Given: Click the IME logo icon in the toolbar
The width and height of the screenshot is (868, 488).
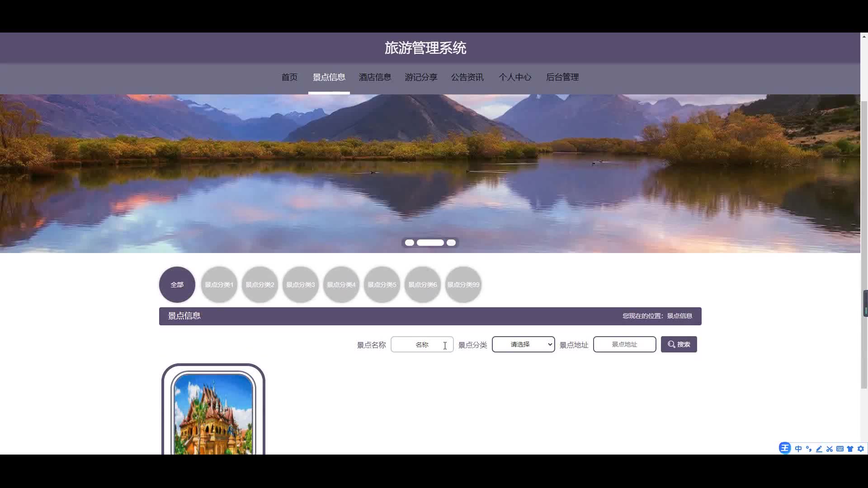Looking at the screenshot, I should tap(785, 448).
